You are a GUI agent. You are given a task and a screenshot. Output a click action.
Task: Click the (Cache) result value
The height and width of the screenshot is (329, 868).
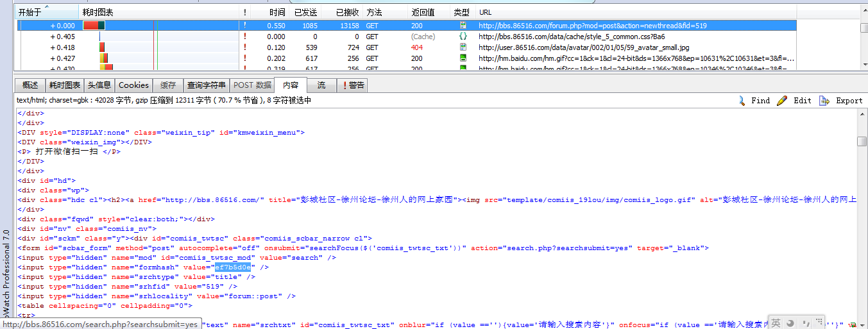coord(423,37)
